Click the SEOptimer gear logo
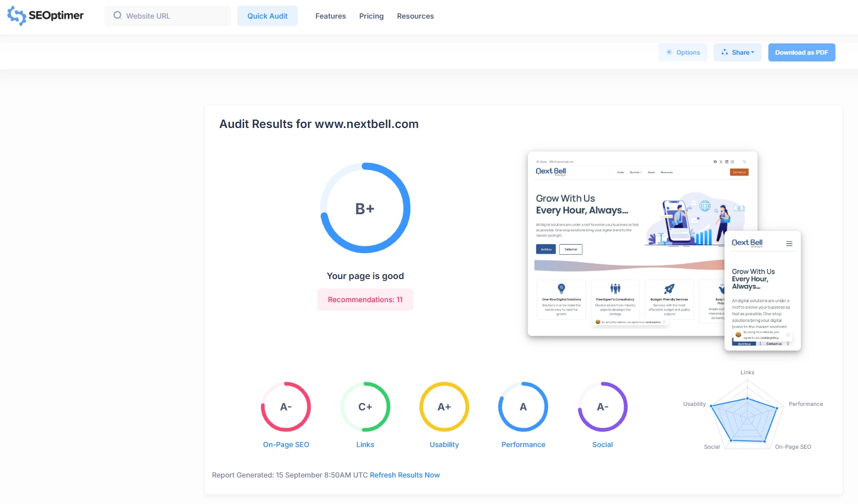The image size is (858, 504). tap(16, 16)
